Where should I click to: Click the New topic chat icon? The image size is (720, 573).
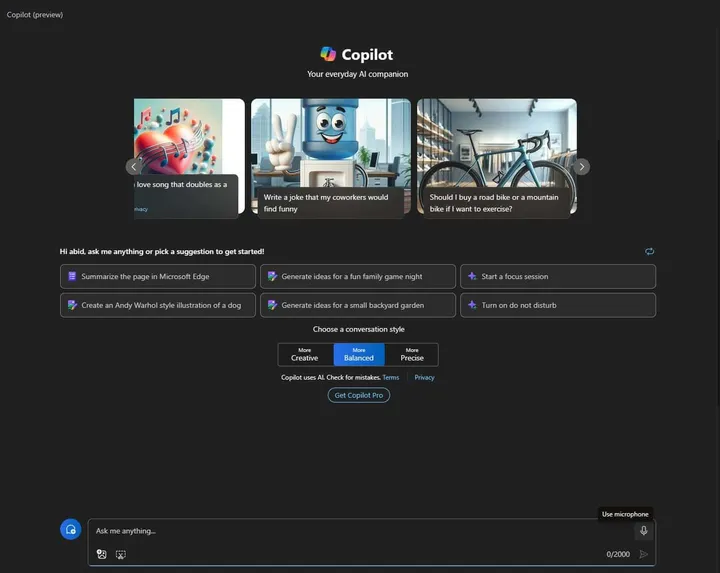(x=70, y=530)
